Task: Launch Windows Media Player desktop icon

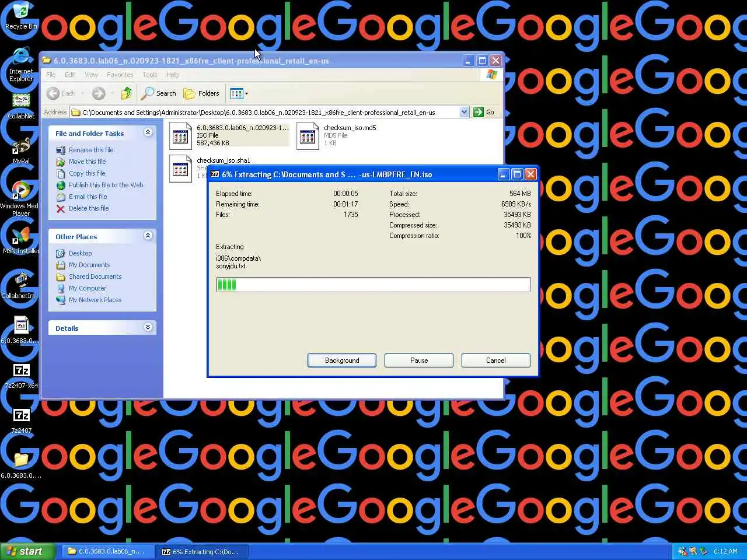Action: coord(20,198)
